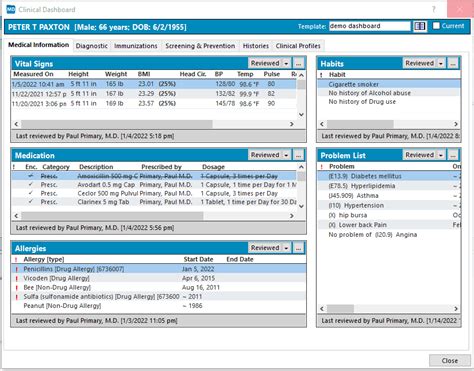Click the Clinical Dashboard MD app icon

(x=11, y=9)
